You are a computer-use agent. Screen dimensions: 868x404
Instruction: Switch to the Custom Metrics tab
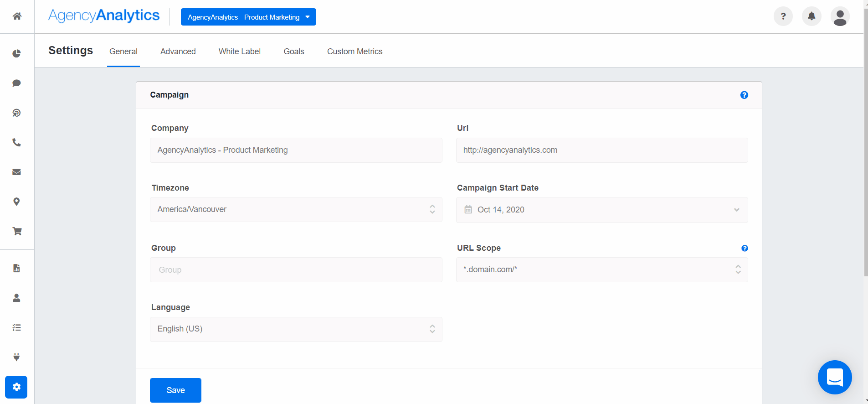354,52
